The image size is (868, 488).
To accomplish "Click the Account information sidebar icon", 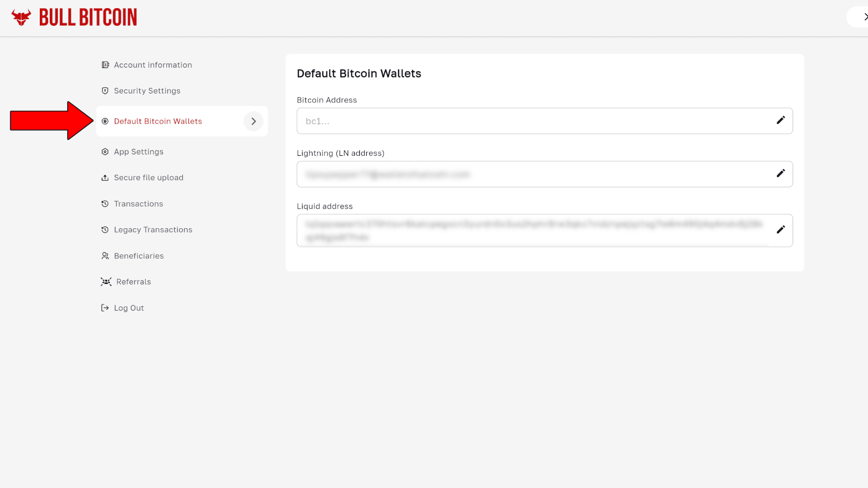I will tap(105, 65).
